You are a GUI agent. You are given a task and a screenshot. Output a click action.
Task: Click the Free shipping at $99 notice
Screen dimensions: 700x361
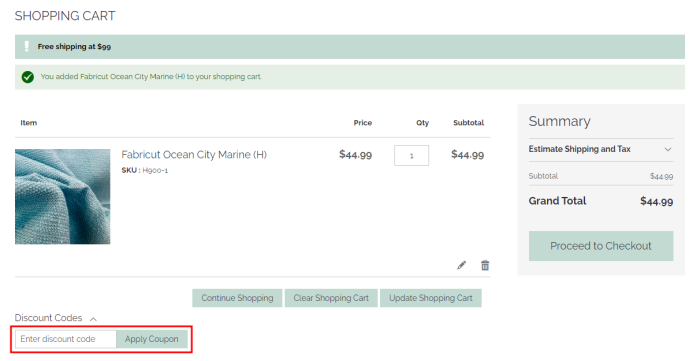[74, 46]
